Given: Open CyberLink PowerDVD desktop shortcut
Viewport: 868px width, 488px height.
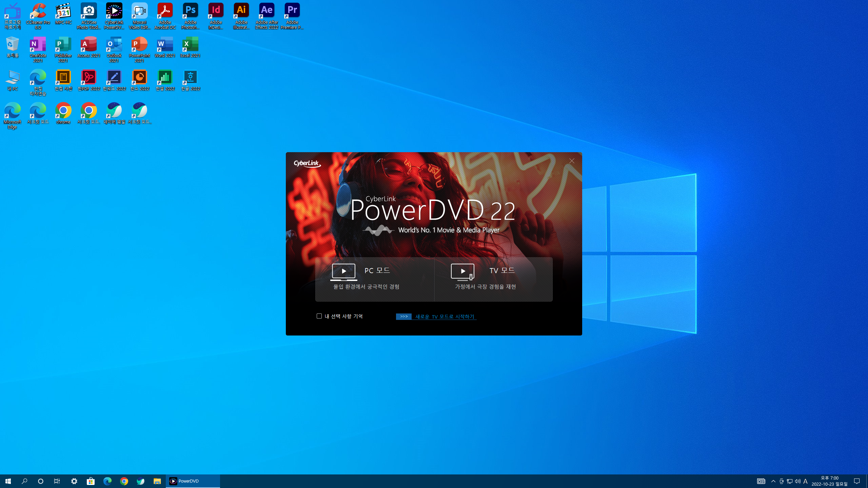Looking at the screenshot, I should (x=114, y=16).
